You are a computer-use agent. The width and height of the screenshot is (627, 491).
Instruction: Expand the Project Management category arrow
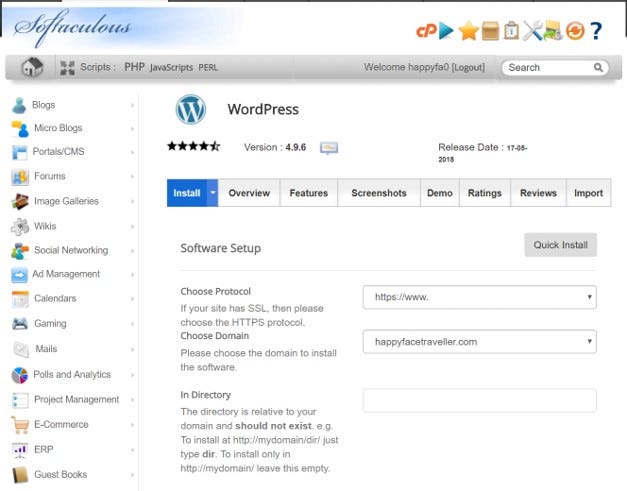click(x=132, y=400)
